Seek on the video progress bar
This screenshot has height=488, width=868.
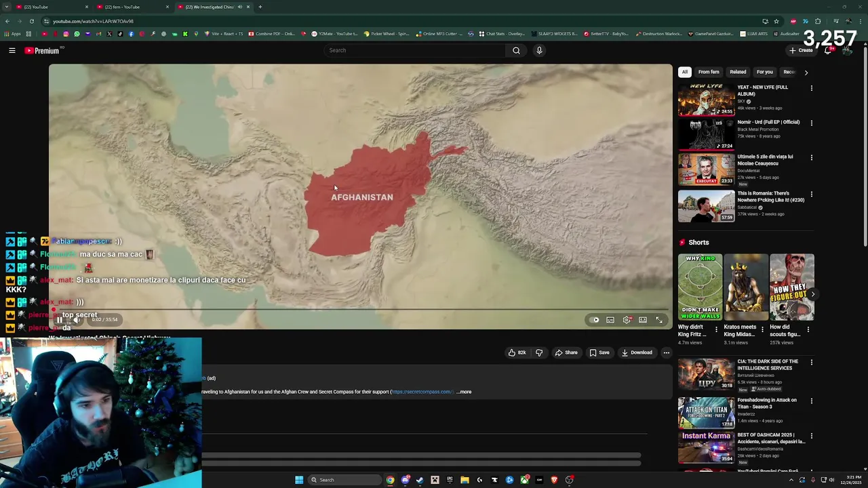coord(360,310)
